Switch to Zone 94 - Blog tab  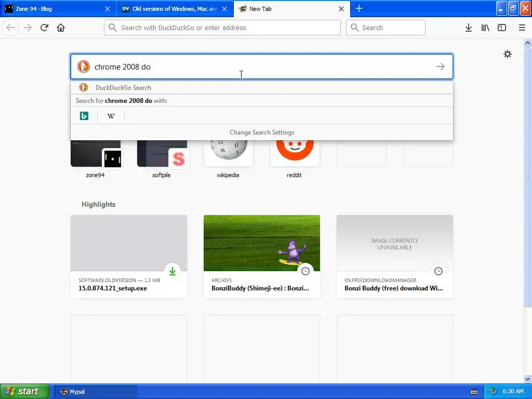click(58, 8)
